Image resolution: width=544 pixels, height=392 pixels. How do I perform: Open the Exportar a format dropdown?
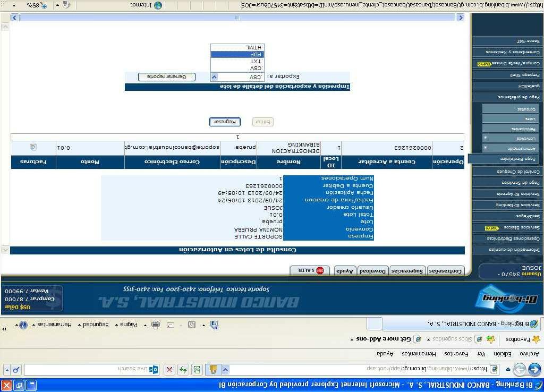click(x=215, y=77)
